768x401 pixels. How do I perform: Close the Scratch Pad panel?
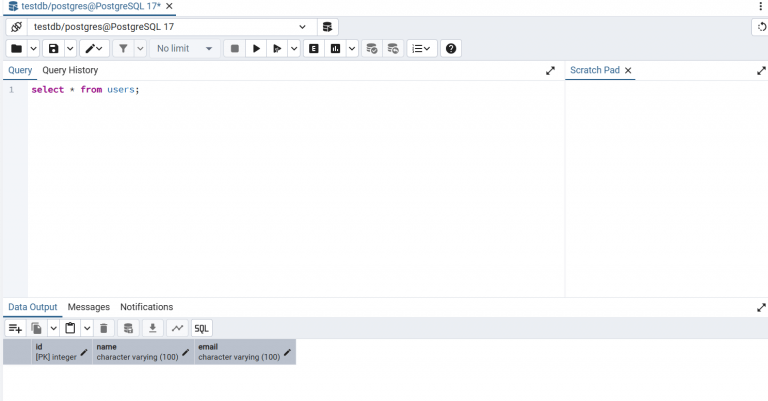coord(628,71)
